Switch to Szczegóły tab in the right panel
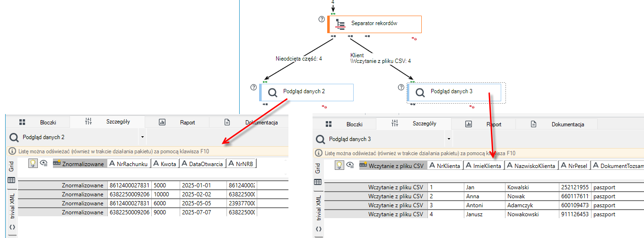The width and height of the screenshot is (644, 238). coord(413,123)
